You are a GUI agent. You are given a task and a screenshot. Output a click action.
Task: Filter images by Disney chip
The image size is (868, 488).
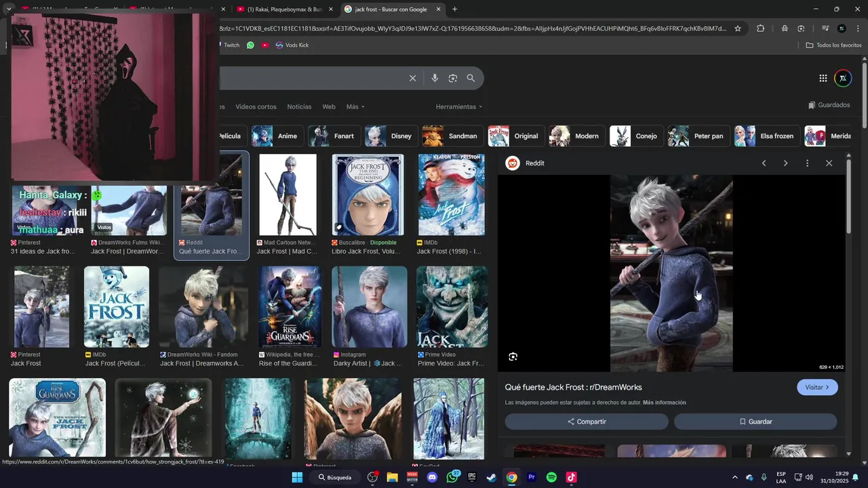[x=390, y=136]
